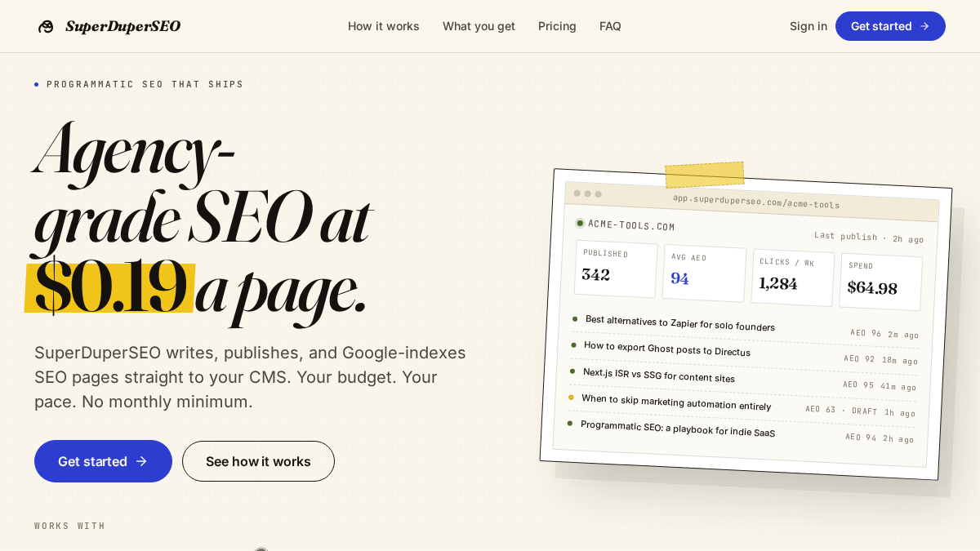Click the hero Get started button
The height and width of the screenshot is (551, 980).
[x=103, y=461]
